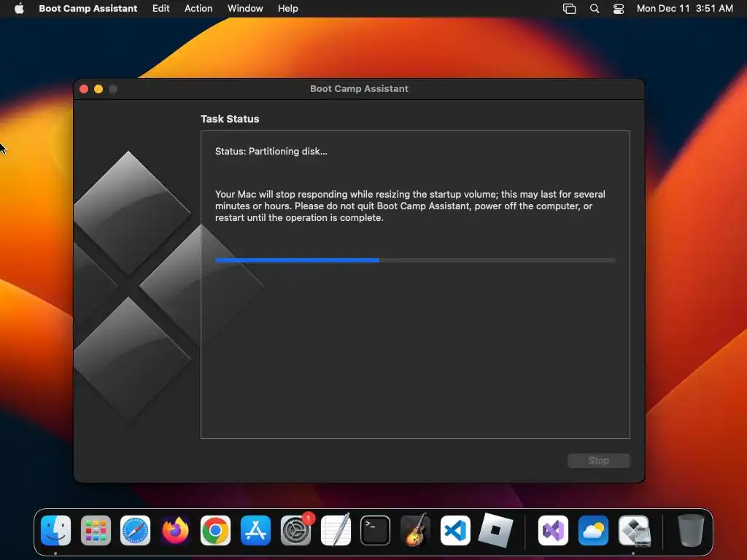
Task: Minimize the Boot Camp Assistant window
Action: click(98, 89)
